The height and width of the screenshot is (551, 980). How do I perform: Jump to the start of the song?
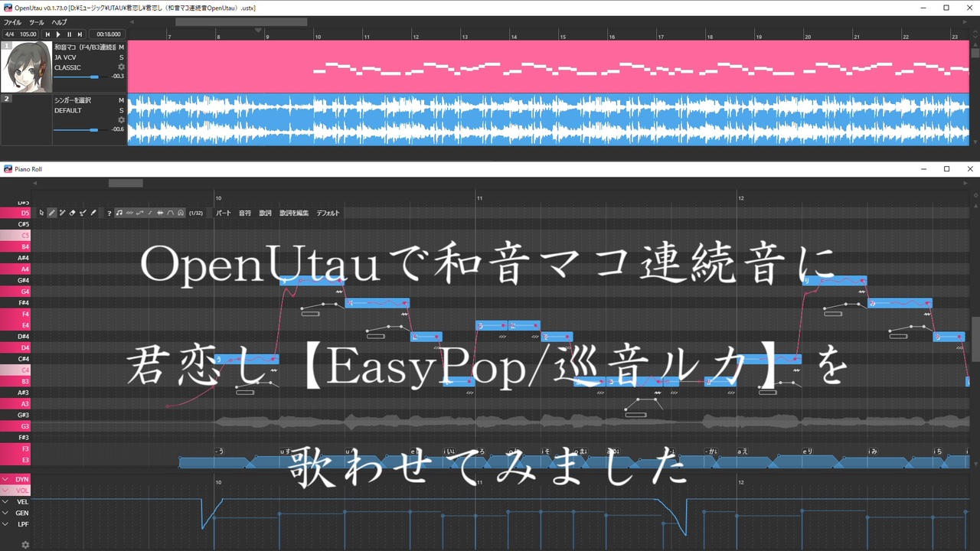coord(47,34)
